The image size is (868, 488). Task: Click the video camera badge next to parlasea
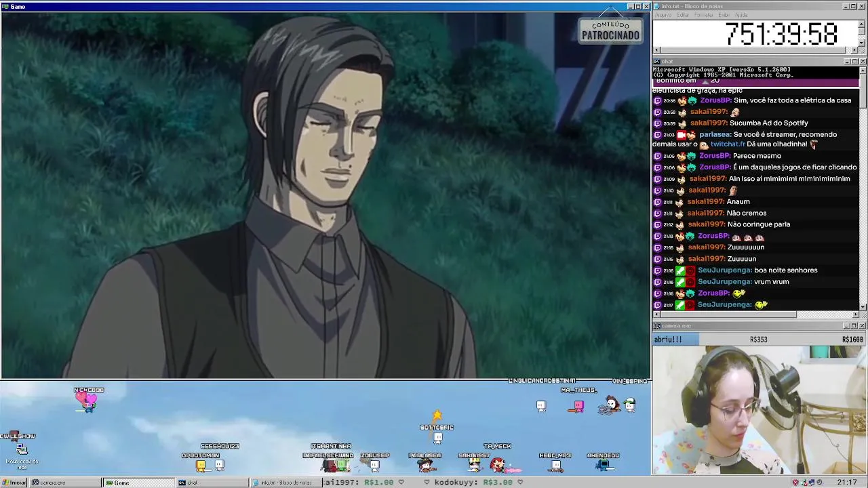(682, 135)
